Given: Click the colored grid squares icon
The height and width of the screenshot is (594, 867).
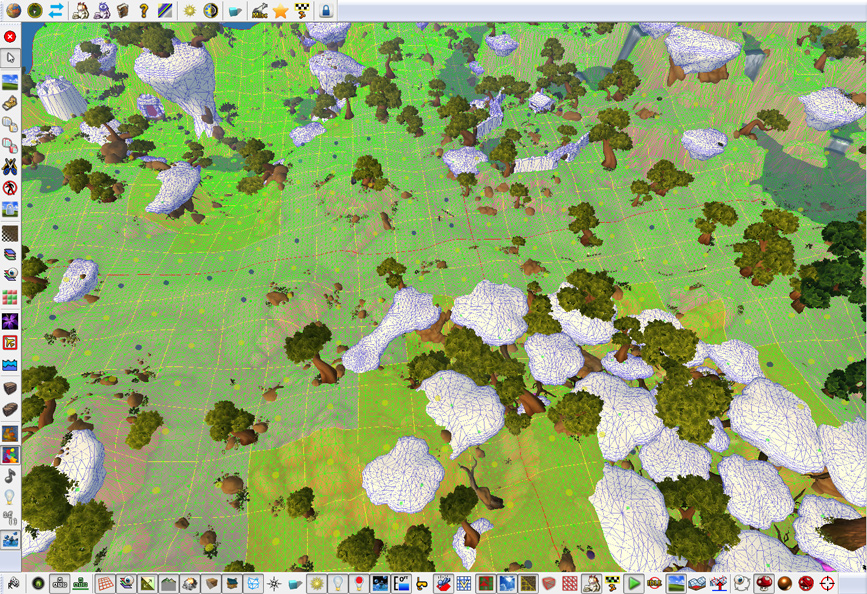Looking at the screenshot, I should click(x=10, y=297).
